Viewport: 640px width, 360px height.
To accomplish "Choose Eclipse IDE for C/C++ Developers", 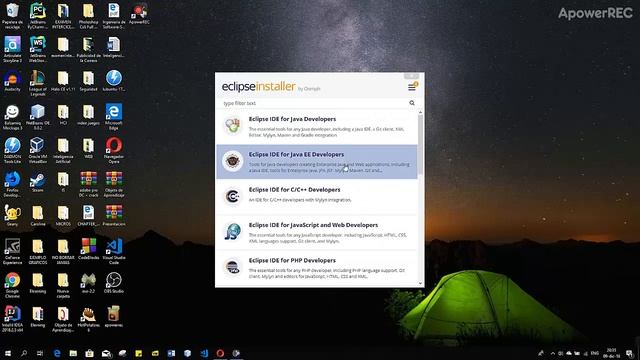I will pyautogui.click(x=317, y=197).
